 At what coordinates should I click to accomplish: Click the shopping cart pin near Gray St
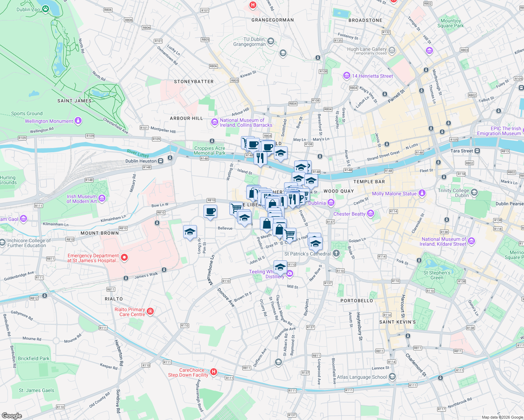click(x=289, y=234)
